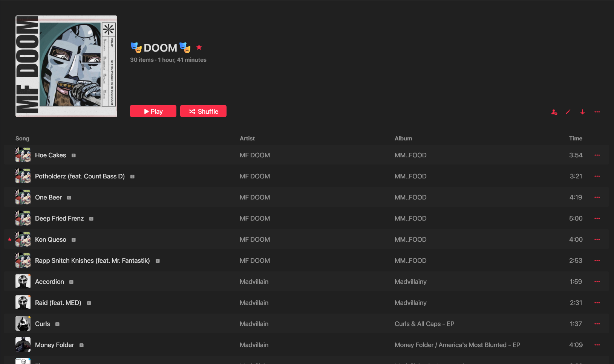Viewport: 614px width, 364px height.
Task: Click the explicit badge next to Kon Queso
Action: click(x=73, y=240)
